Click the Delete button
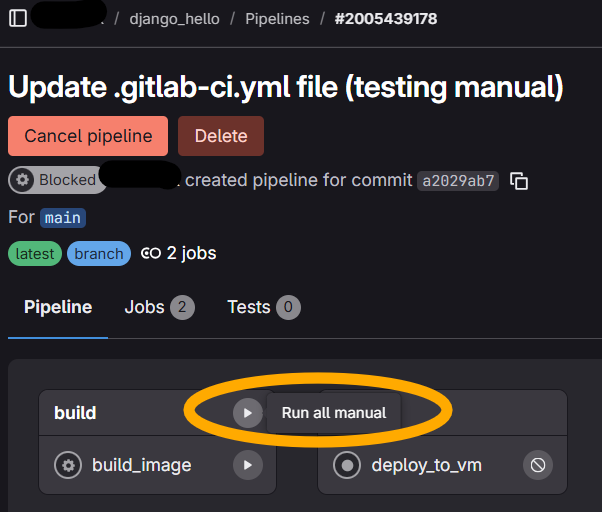602x512 pixels. point(221,136)
